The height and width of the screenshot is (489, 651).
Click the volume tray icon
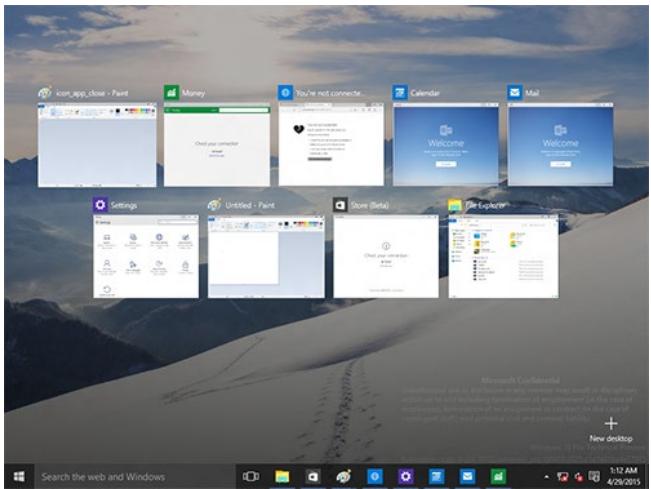578,477
